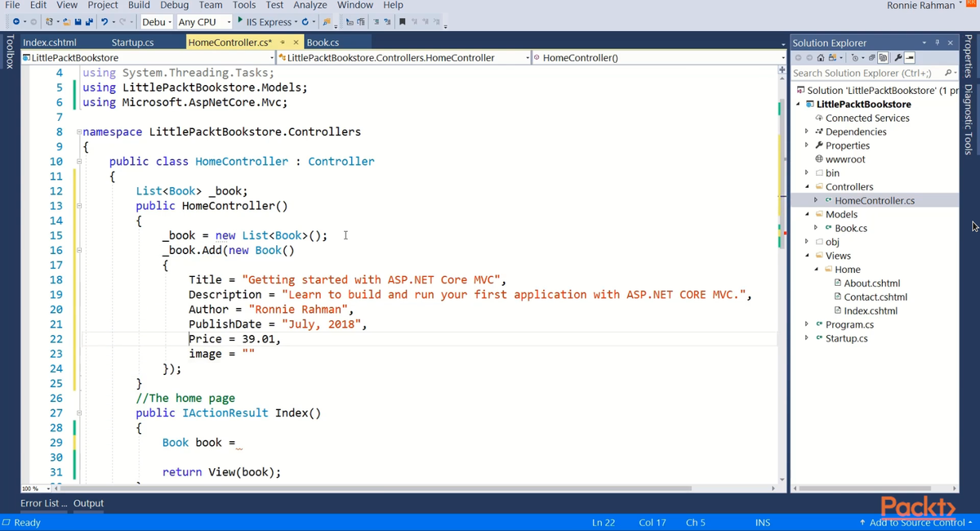
Task: Open the Error List panel tab
Action: (44, 503)
